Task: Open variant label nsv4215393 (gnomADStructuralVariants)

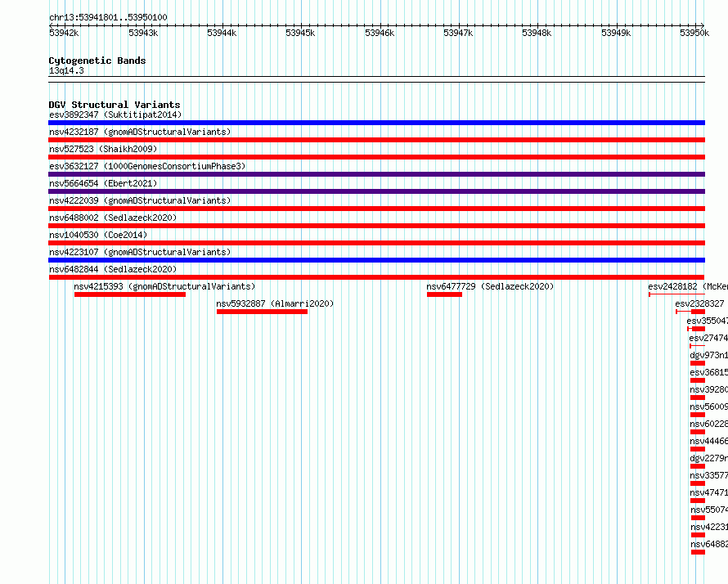Action: pos(164,286)
